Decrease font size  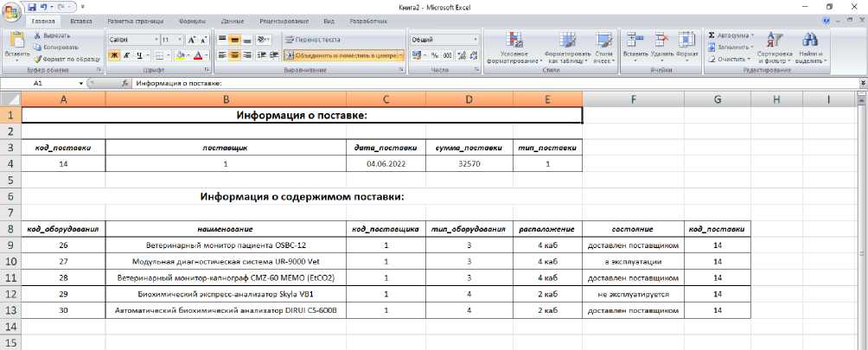coord(203,40)
